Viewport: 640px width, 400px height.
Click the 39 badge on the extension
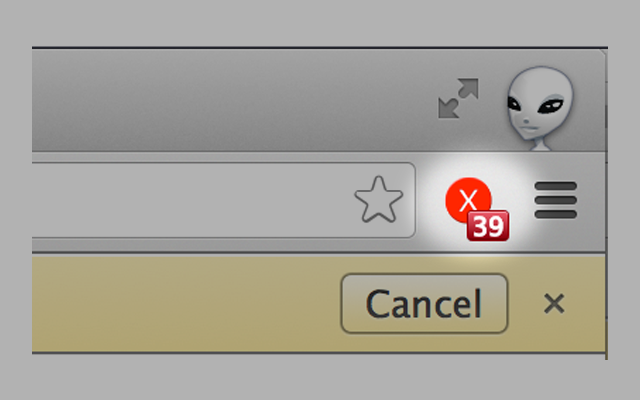coord(488,226)
